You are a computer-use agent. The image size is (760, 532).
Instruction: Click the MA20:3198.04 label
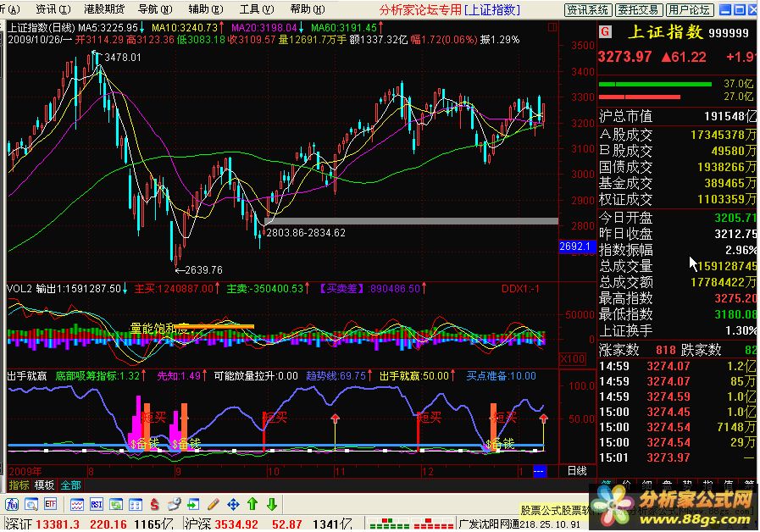[264, 28]
